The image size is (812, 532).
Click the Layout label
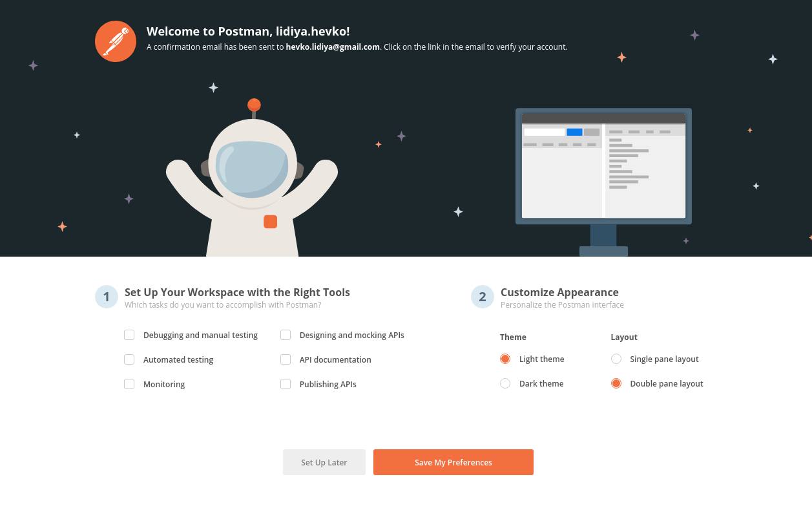coord(624,337)
